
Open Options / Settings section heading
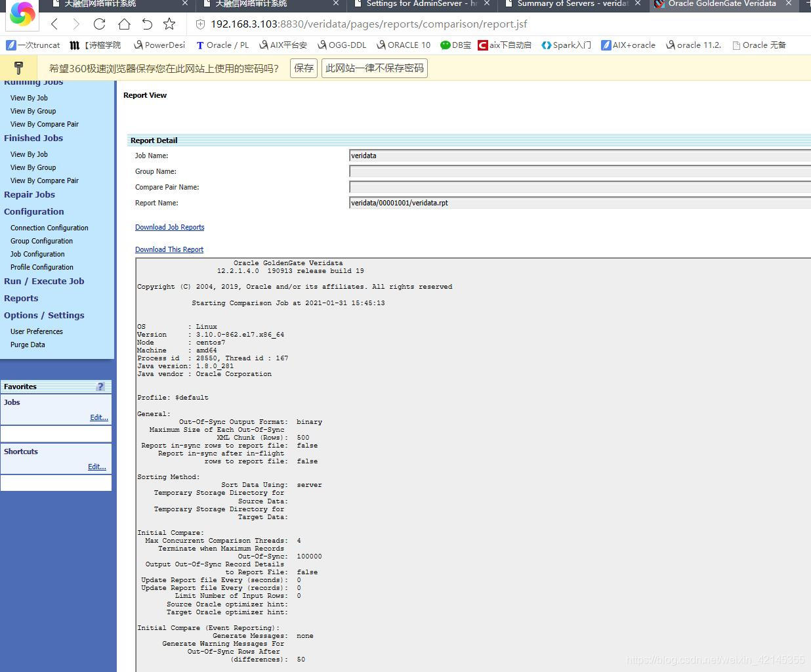click(44, 315)
